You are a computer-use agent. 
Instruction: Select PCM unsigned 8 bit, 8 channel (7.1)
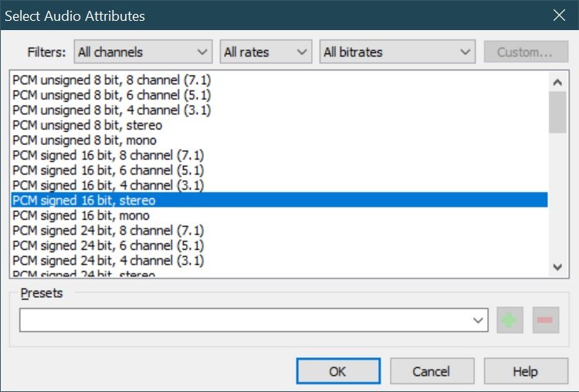pos(112,80)
